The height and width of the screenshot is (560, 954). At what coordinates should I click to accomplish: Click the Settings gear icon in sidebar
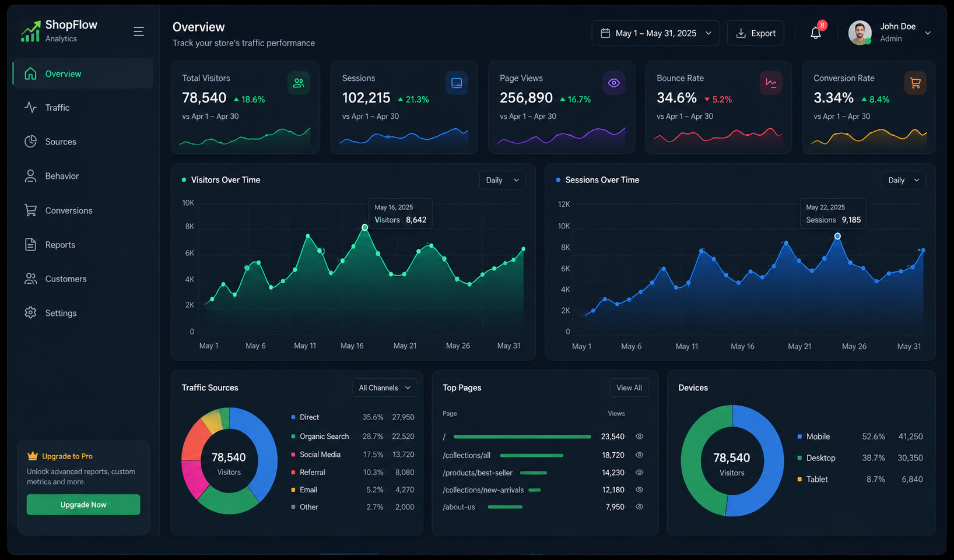coord(30,313)
